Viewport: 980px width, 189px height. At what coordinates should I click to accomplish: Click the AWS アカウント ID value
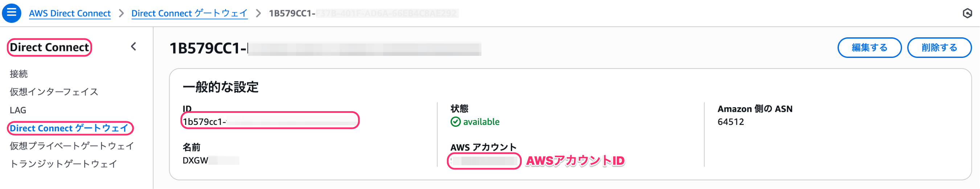(484, 161)
